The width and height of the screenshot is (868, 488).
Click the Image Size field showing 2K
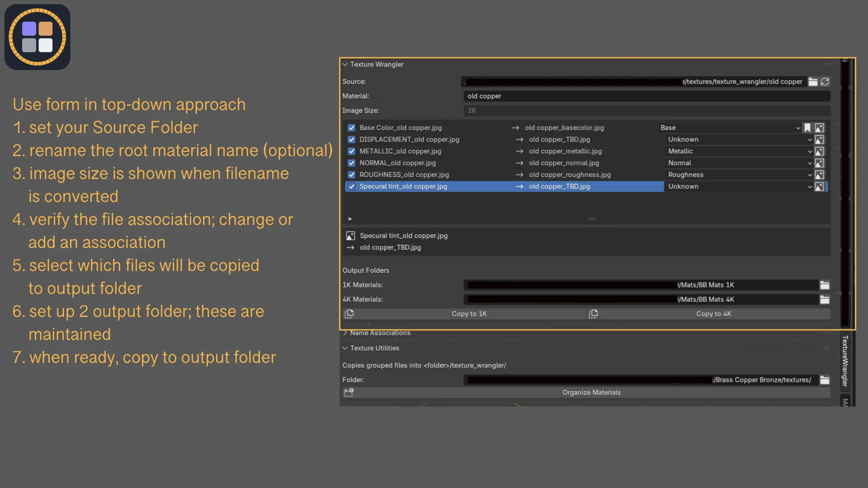click(x=647, y=111)
